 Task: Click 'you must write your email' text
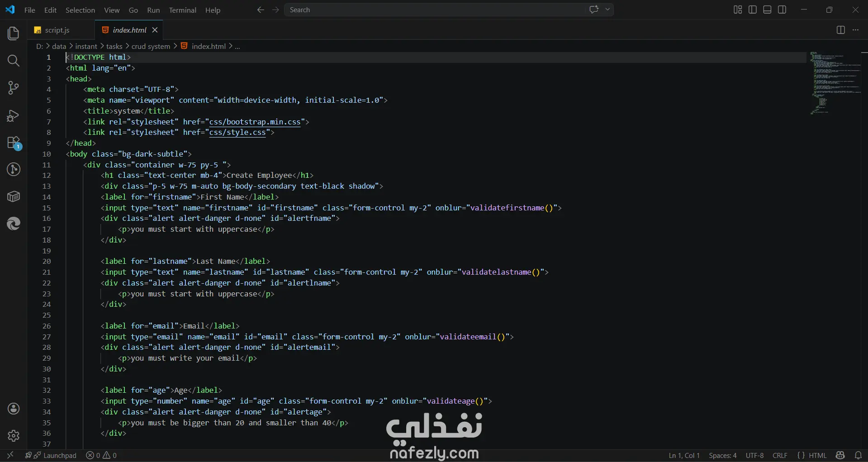(185, 358)
